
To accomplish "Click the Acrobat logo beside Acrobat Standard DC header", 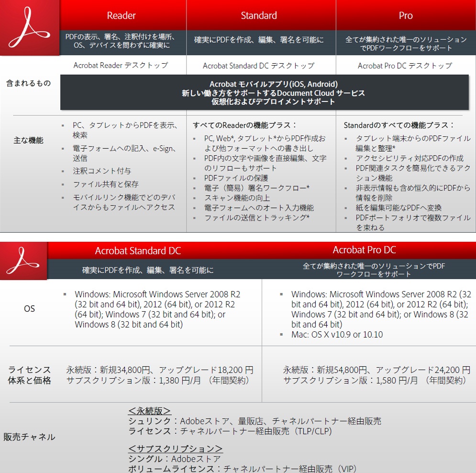I will (23, 260).
